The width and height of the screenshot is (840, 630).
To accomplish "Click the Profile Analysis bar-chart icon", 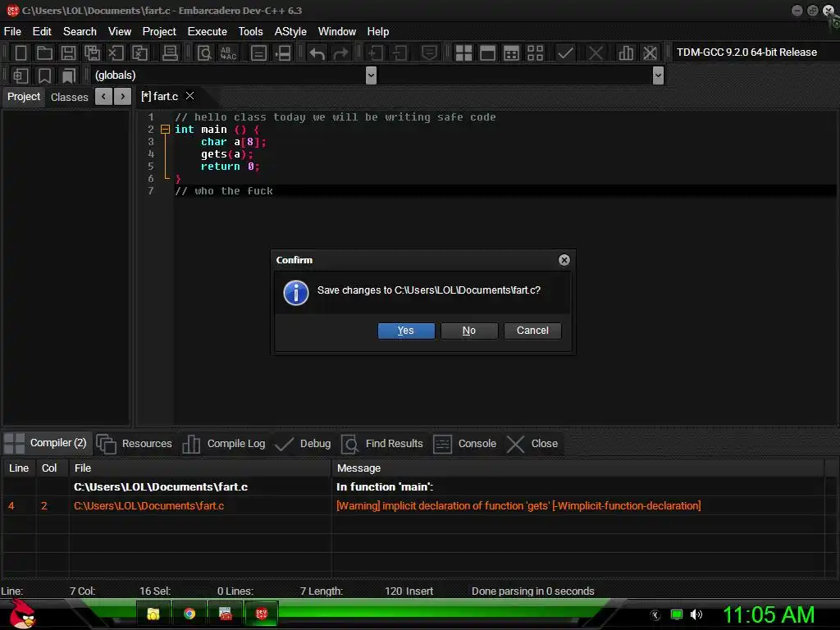I will pos(626,53).
